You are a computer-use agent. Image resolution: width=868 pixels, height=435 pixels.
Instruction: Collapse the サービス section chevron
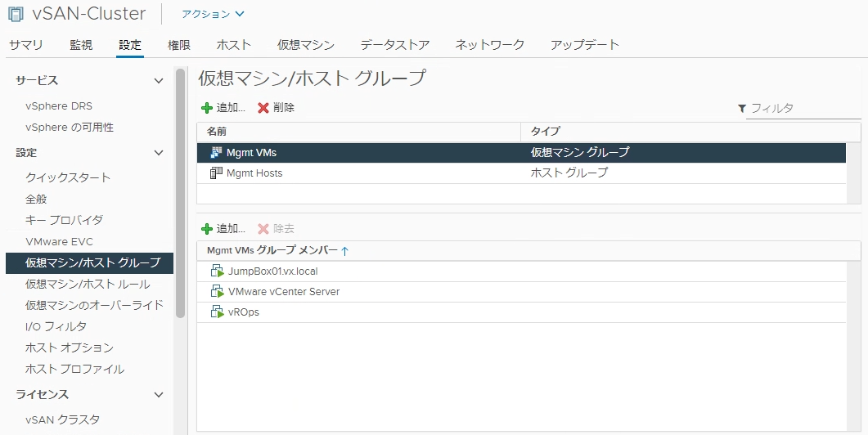coord(159,81)
